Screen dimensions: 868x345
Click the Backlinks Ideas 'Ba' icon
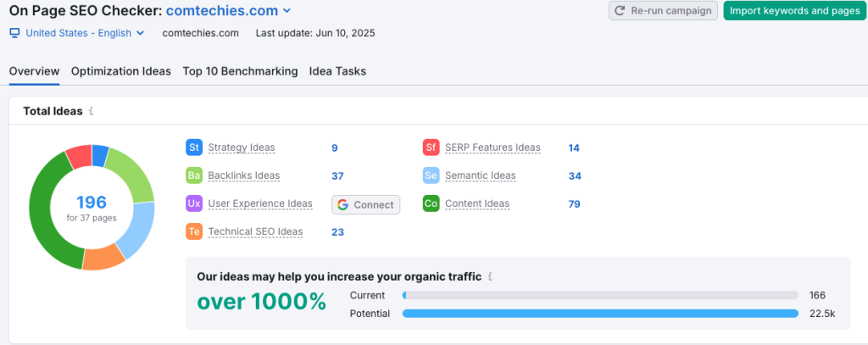coord(194,175)
